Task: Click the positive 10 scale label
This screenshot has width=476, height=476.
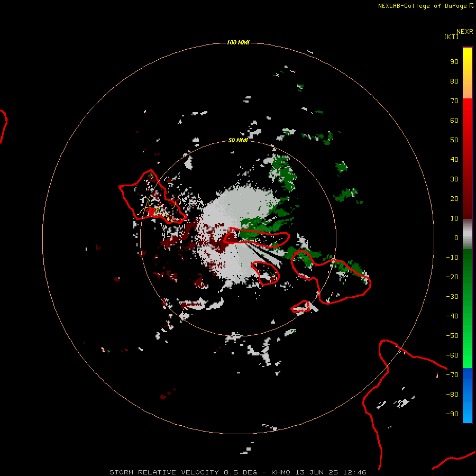Action: tap(454, 218)
